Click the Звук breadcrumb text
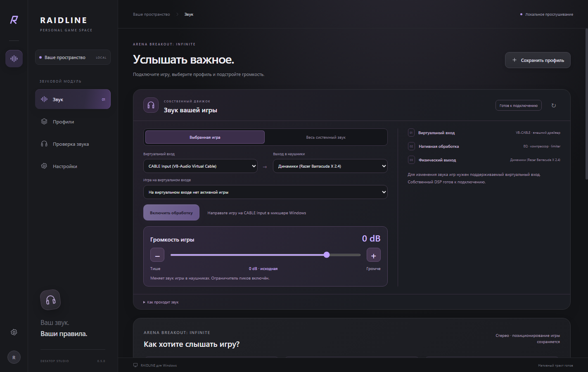The width and height of the screenshot is (588, 372). [189, 14]
